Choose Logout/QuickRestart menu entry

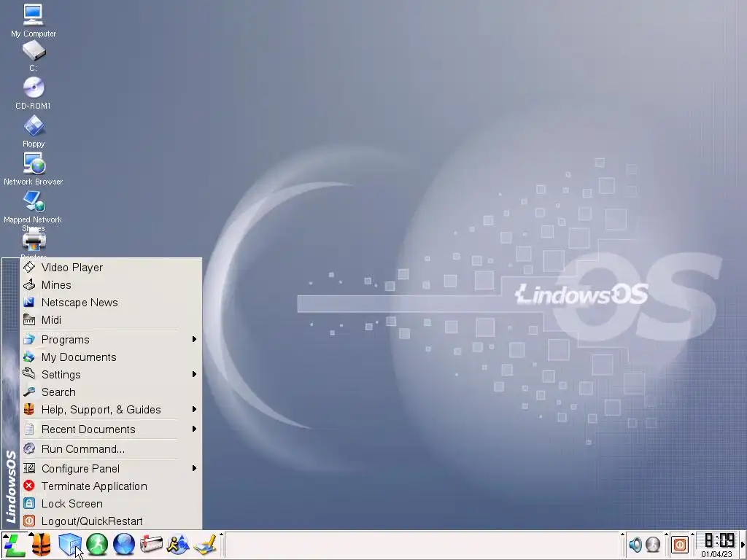111,521
